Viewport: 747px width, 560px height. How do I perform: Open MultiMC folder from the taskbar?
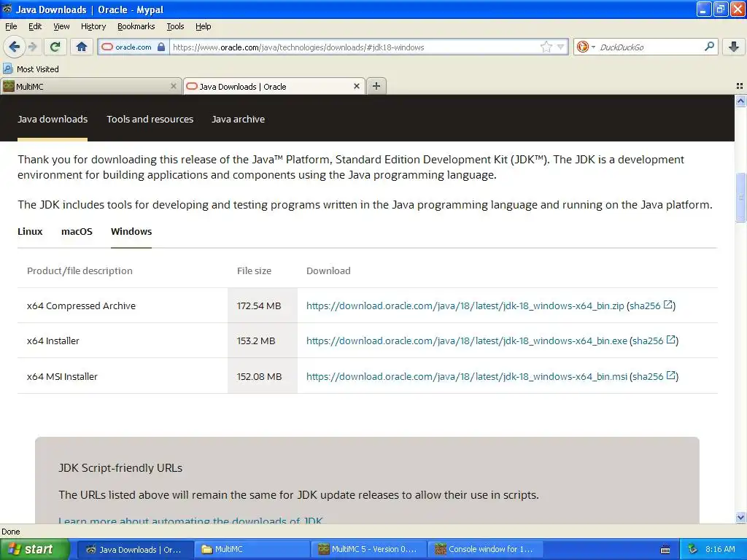point(252,549)
